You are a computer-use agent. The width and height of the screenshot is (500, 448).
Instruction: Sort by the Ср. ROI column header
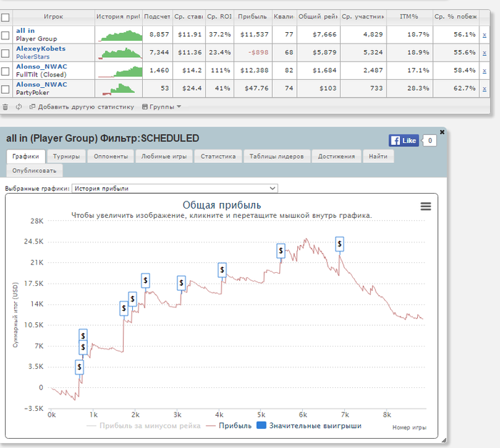tap(219, 16)
